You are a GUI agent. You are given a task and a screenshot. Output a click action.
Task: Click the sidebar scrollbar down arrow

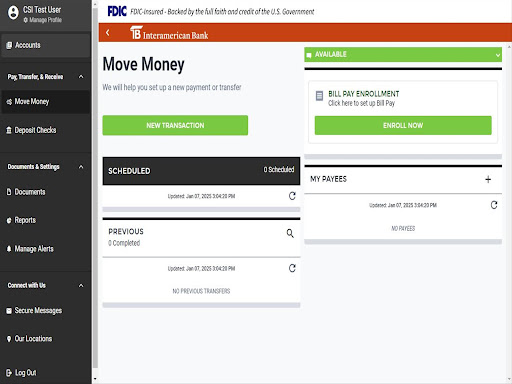(95, 379)
